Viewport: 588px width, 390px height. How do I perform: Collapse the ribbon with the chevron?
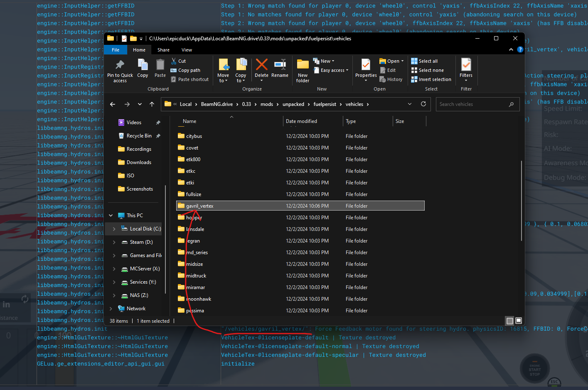[x=511, y=49]
